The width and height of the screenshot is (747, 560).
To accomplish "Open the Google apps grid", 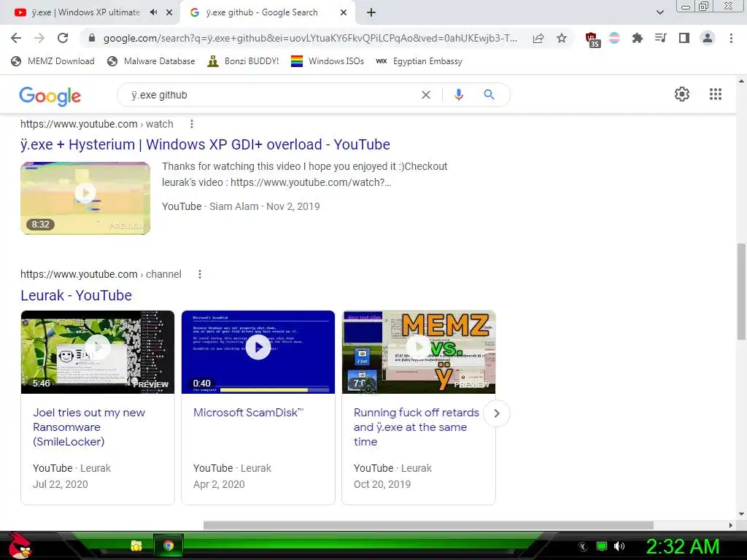I will 716,94.
